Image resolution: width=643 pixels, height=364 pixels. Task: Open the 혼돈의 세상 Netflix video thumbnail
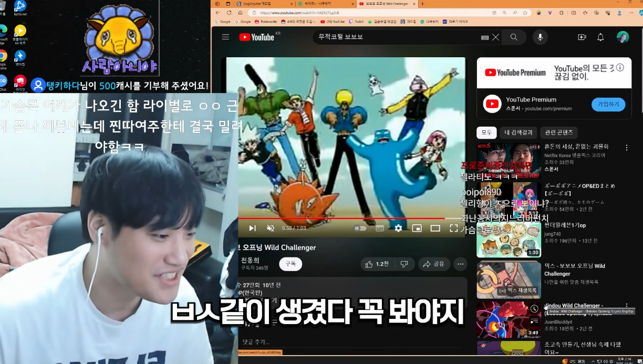point(509,161)
